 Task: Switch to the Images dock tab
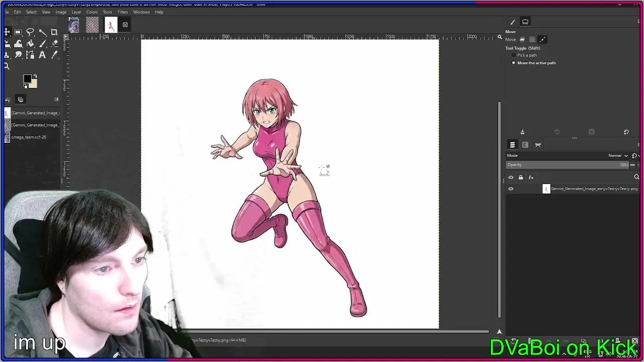(20, 100)
